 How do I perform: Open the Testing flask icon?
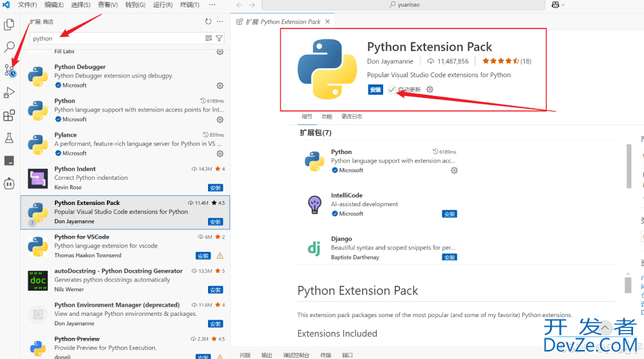point(9,138)
